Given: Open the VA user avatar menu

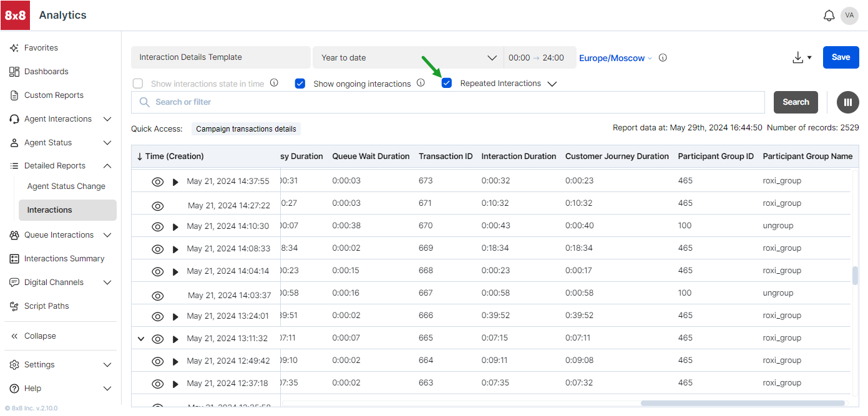Looking at the screenshot, I should [x=849, y=16].
